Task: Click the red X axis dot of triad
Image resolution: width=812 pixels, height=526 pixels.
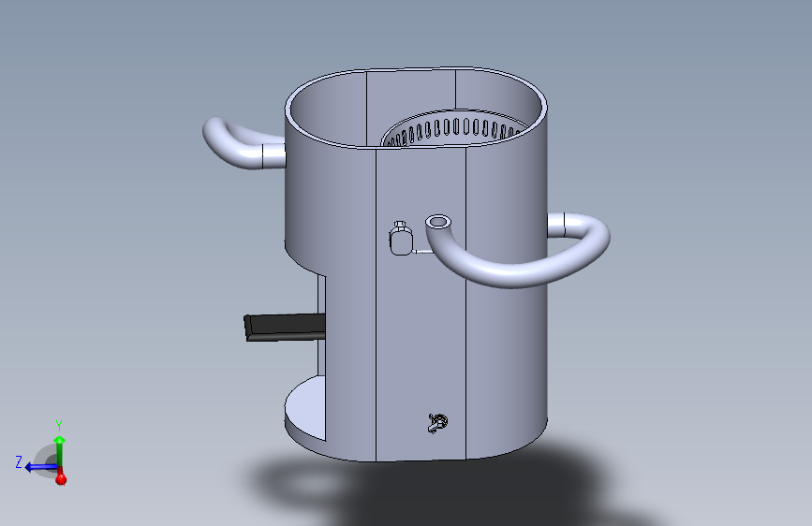Action: (x=61, y=479)
